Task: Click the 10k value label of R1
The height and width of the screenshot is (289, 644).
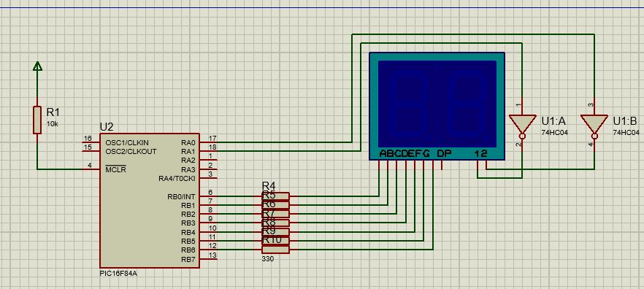Action: (x=52, y=123)
